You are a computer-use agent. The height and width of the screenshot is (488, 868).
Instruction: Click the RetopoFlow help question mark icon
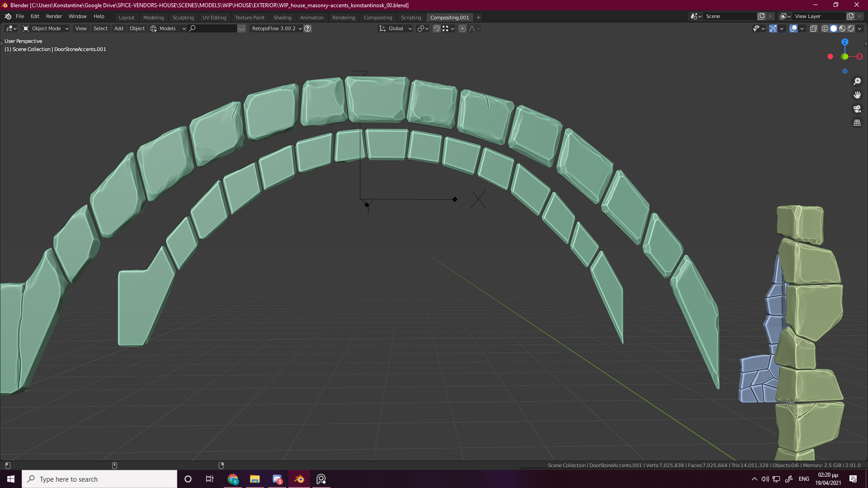[307, 28]
